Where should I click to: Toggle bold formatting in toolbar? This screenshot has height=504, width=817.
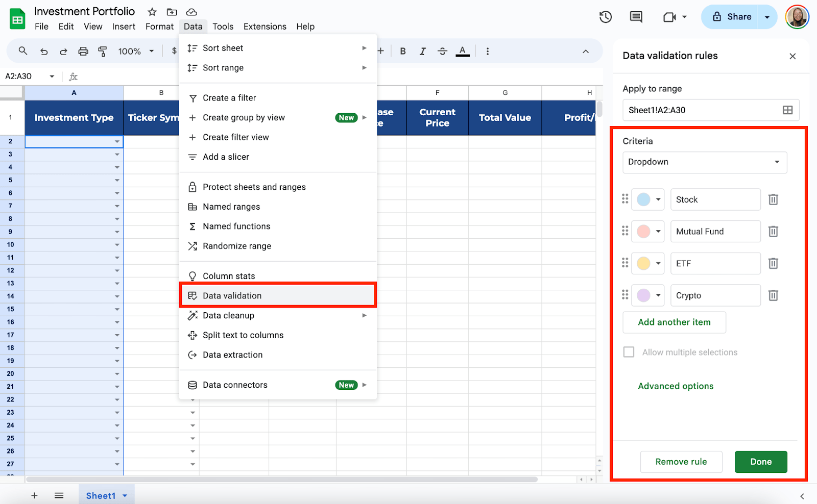point(403,51)
